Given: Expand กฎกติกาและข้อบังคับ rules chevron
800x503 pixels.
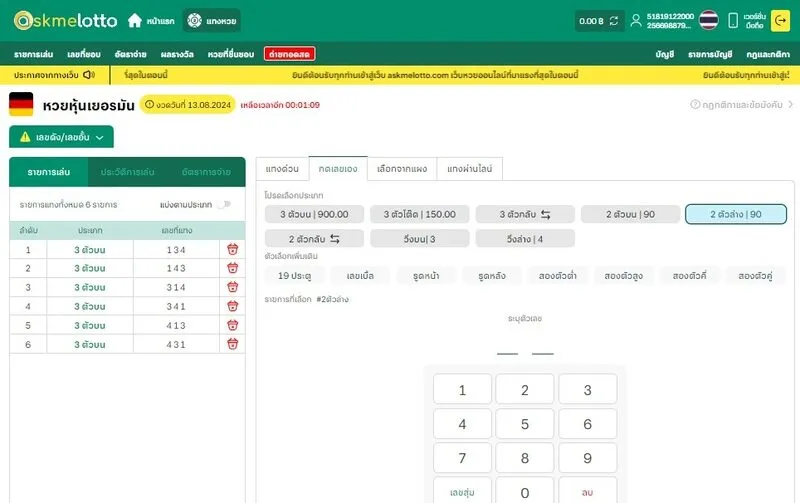Looking at the screenshot, I should (790, 104).
